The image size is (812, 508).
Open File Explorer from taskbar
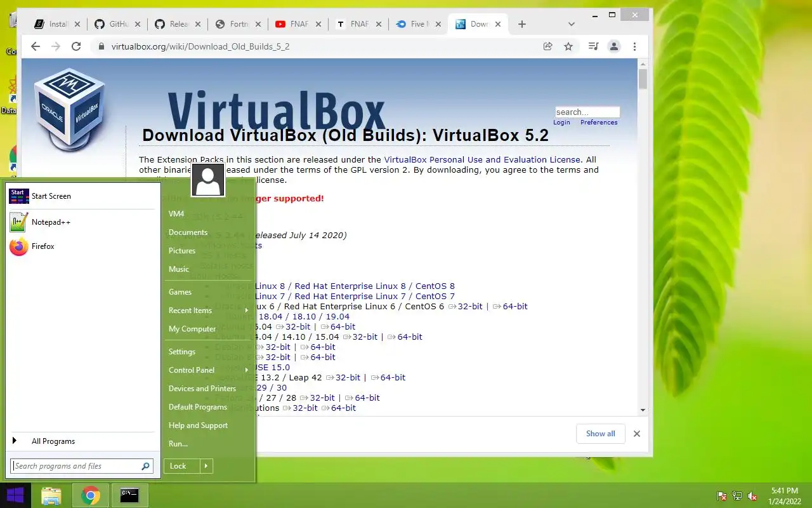[51, 495]
